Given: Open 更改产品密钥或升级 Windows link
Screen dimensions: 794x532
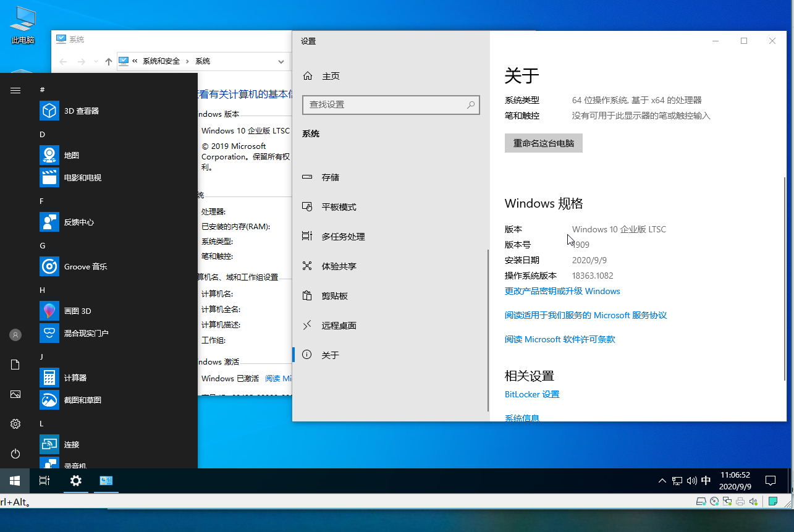Looking at the screenshot, I should click(x=562, y=291).
